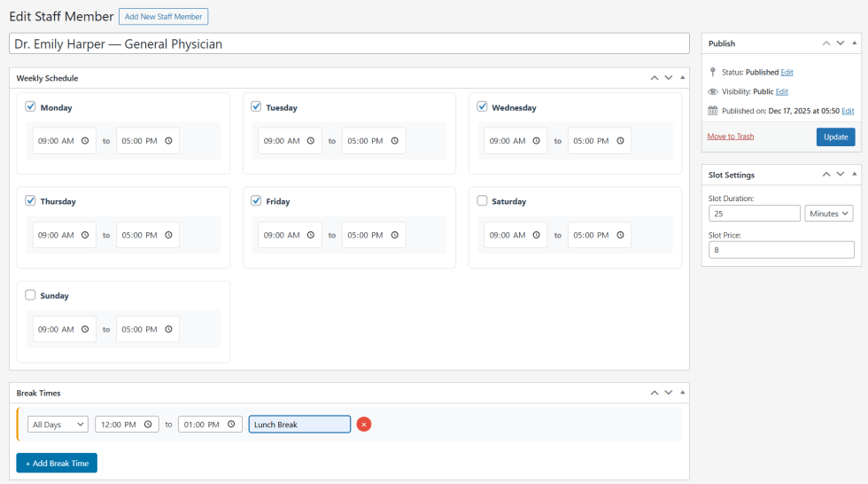The image size is (868, 484).
Task: Open the All Days break dropdown
Action: coord(58,425)
